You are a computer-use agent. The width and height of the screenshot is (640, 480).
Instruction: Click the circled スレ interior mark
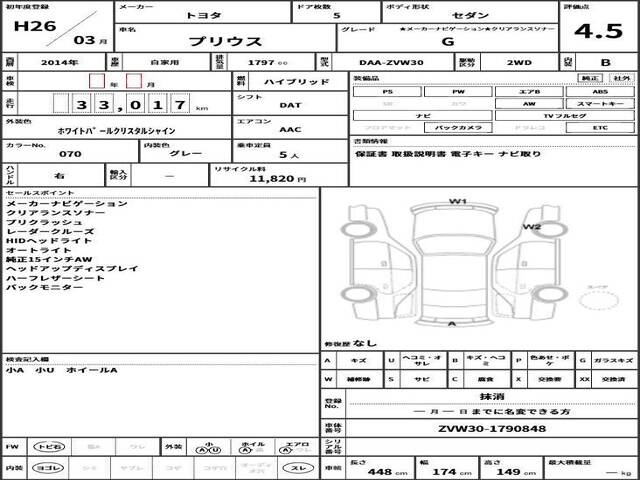pyautogui.click(x=299, y=468)
